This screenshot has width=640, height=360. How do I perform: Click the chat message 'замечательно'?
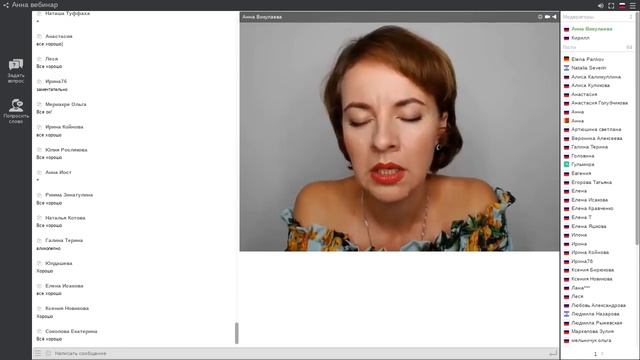[52, 89]
